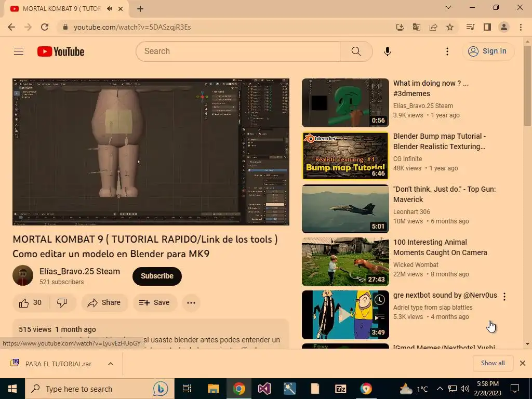Viewport: 532px width, 399px height.
Task: Open the weather widget showing 1°C
Action: click(413, 389)
